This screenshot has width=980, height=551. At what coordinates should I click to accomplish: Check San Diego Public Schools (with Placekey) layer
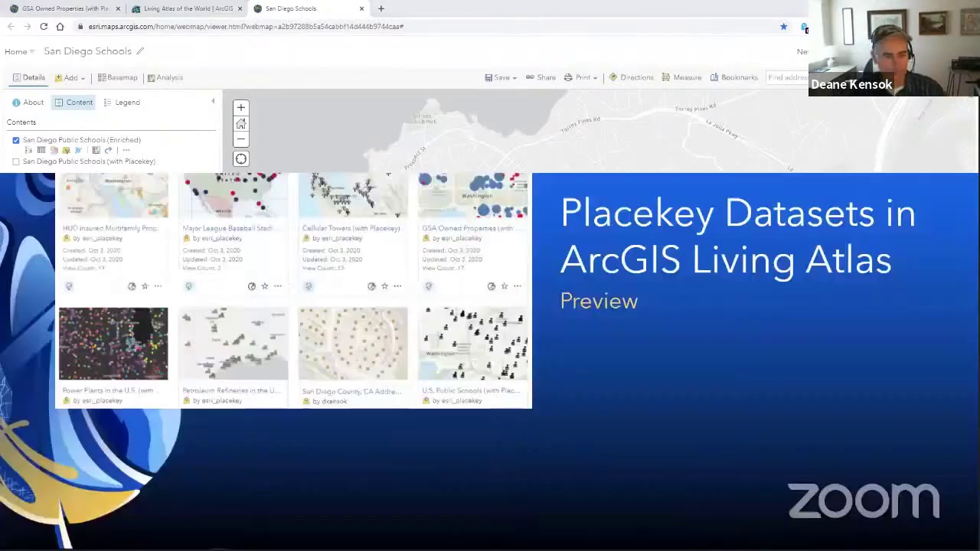(16, 161)
